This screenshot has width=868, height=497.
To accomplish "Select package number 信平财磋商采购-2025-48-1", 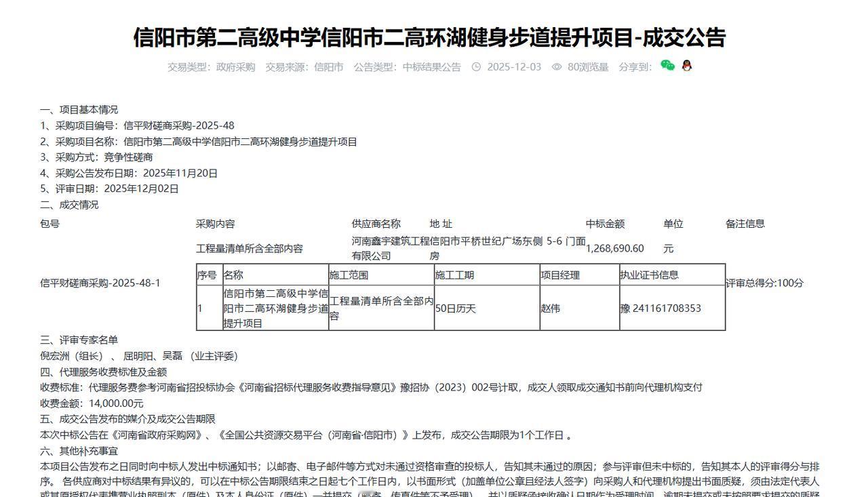I will pyautogui.click(x=102, y=283).
